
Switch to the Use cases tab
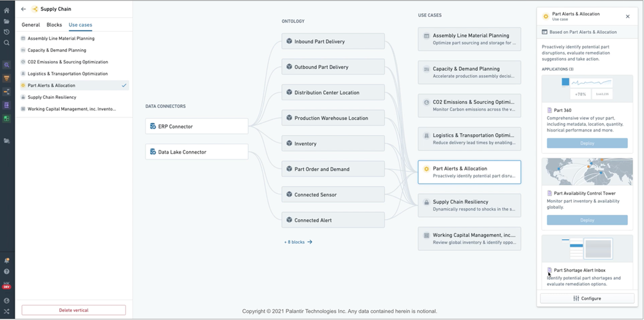(x=80, y=25)
